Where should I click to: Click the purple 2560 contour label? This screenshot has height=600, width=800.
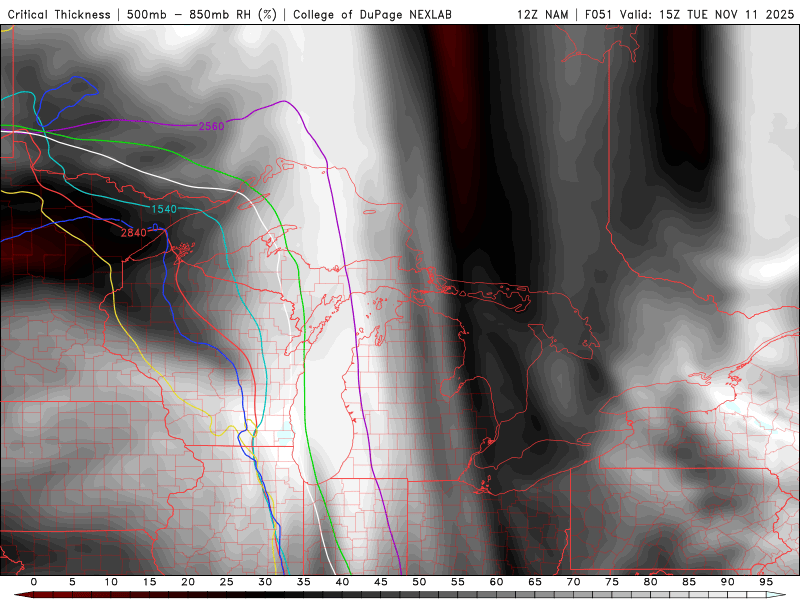[211, 127]
